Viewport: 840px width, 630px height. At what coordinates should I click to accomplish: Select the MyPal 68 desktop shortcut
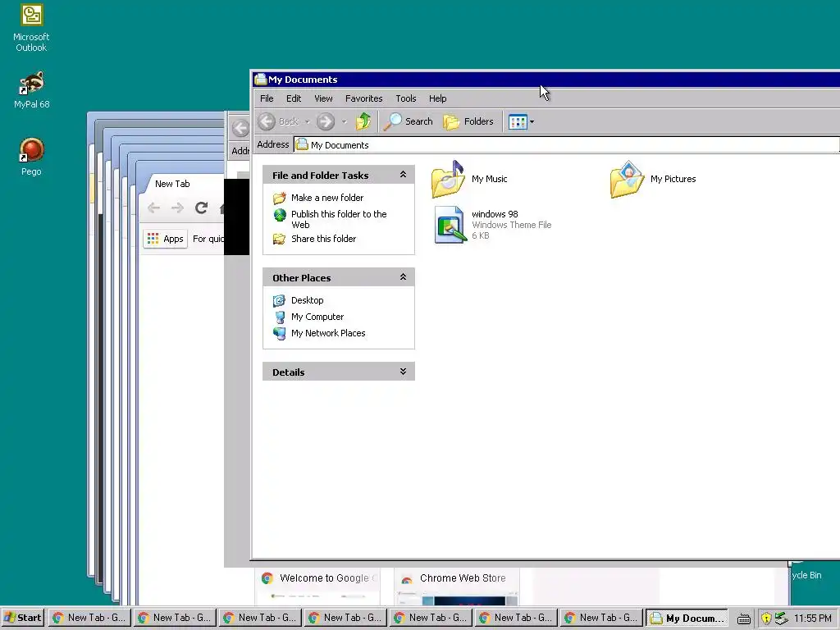[x=31, y=90]
